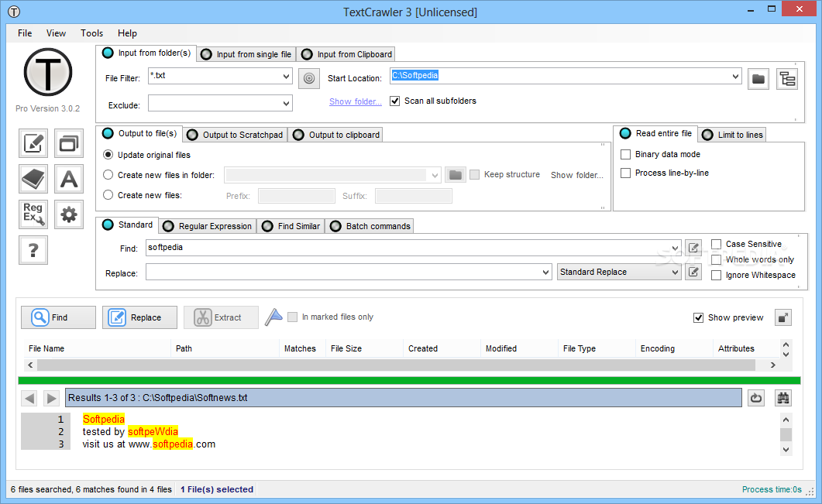The height and width of the screenshot is (504, 822).
Task: Expand the Start Location dropdown
Action: (735, 77)
